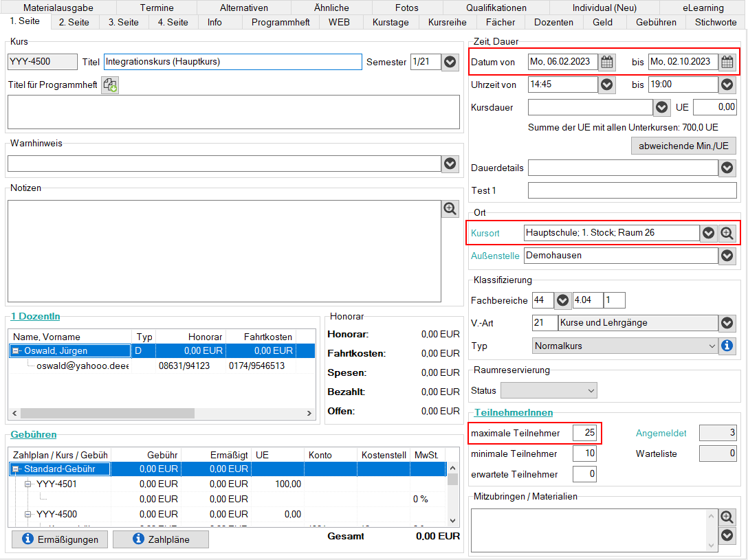Open the 1 DozentIn link
This screenshot has height=560, width=748.
pos(35,317)
